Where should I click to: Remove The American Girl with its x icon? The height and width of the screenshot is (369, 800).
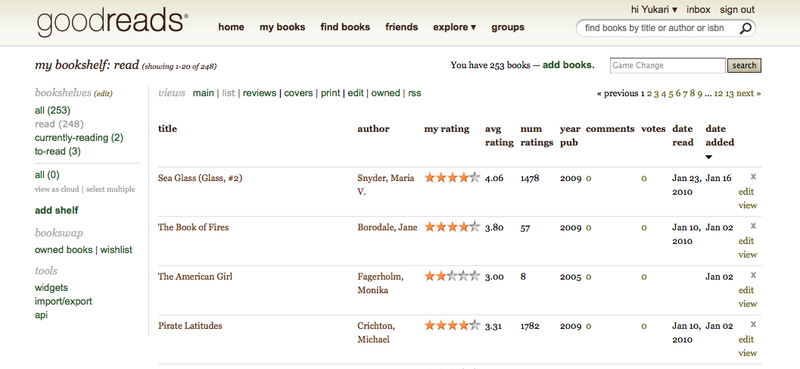tap(753, 275)
